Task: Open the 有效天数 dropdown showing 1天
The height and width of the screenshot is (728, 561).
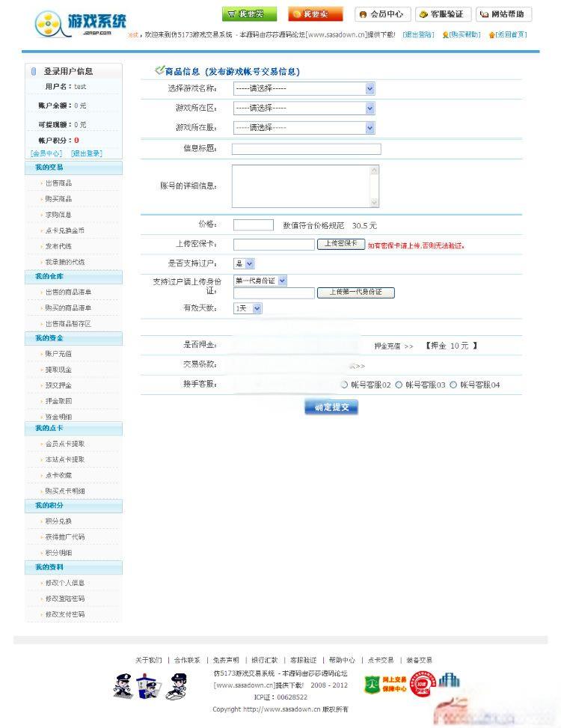Action: point(248,308)
